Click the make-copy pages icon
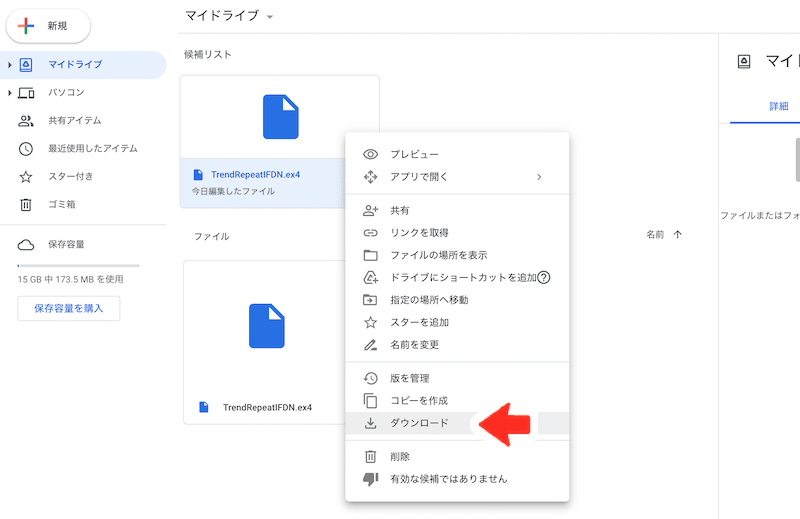800x519 pixels. tap(370, 401)
